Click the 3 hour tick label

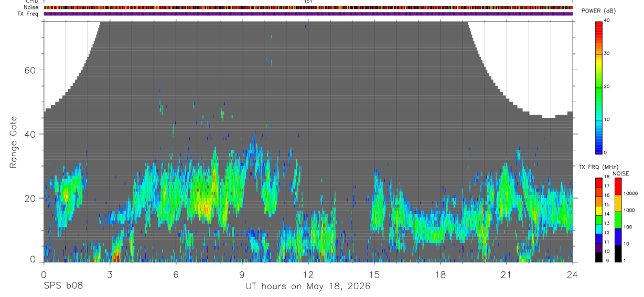[x=110, y=274]
